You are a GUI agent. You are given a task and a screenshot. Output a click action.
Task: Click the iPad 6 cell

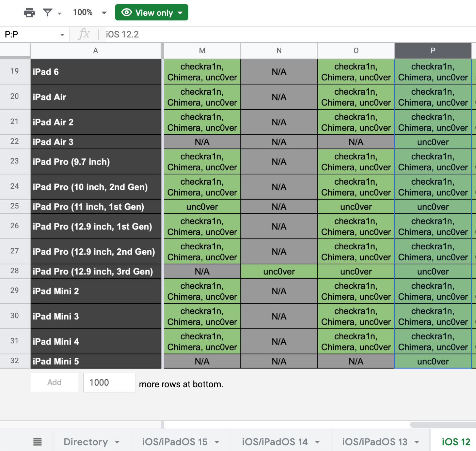(96, 72)
